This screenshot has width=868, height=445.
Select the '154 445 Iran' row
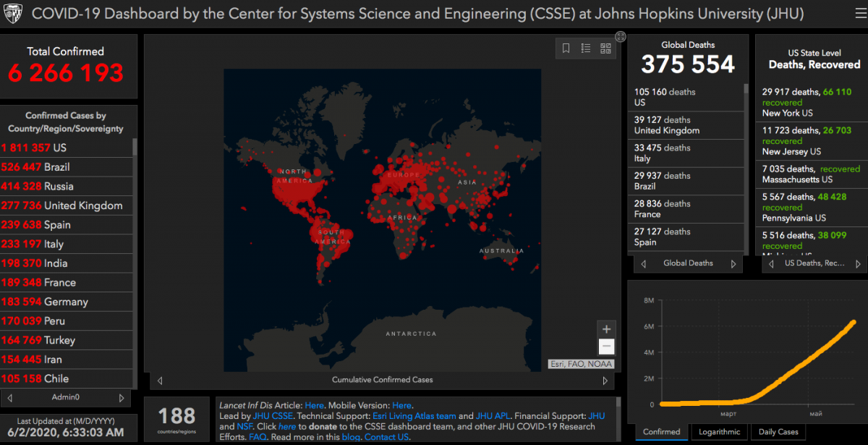coord(67,360)
